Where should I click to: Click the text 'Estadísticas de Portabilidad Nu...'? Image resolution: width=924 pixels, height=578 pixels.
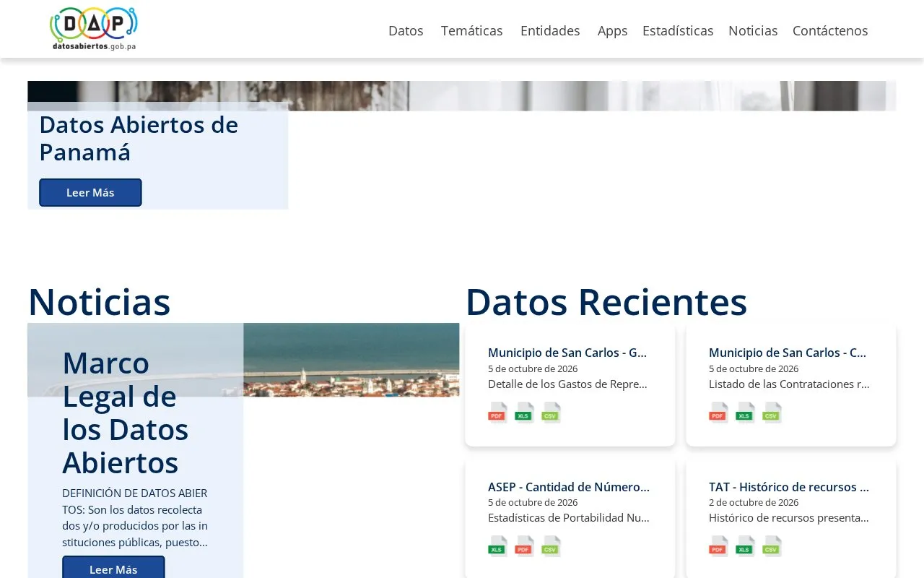point(569,518)
